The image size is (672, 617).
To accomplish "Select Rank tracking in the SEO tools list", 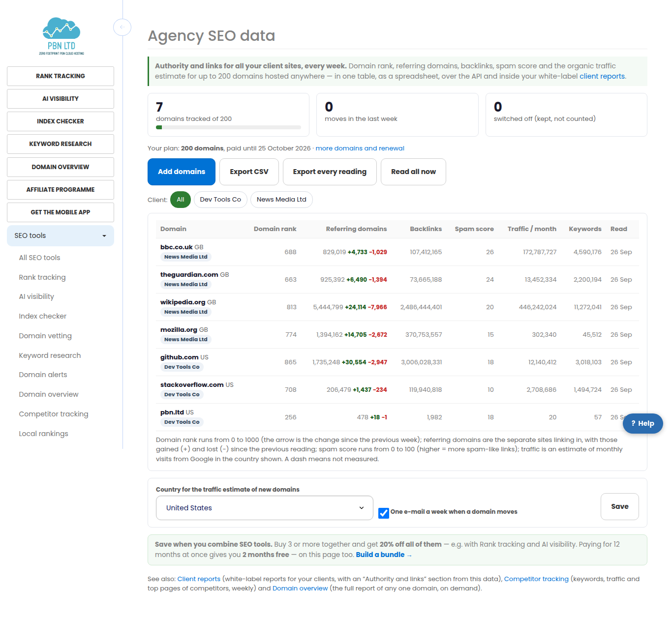I will [x=42, y=277].
